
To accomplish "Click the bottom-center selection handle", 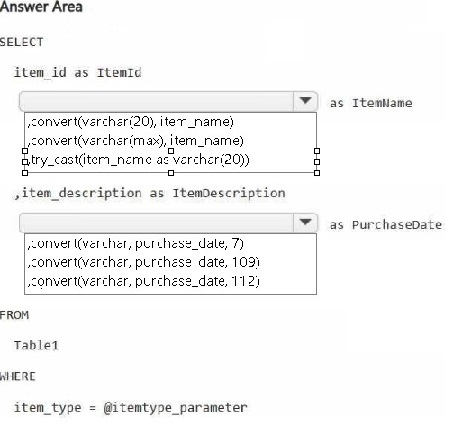I will pos(171,173).
